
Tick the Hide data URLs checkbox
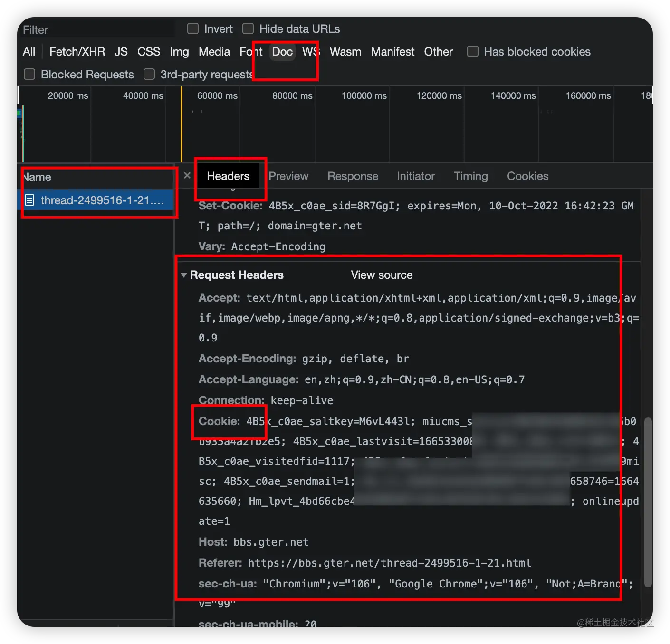pyautogui.click(x=248, y=29)
